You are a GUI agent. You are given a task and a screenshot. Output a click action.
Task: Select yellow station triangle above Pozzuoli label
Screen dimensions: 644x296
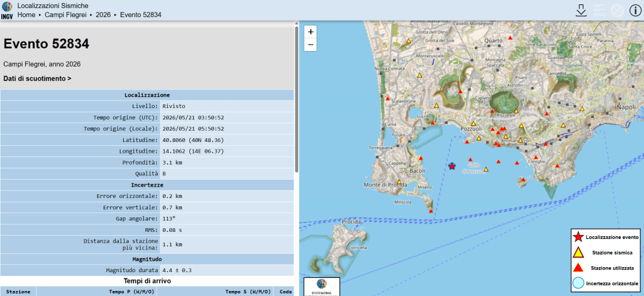tap(473, 124)
